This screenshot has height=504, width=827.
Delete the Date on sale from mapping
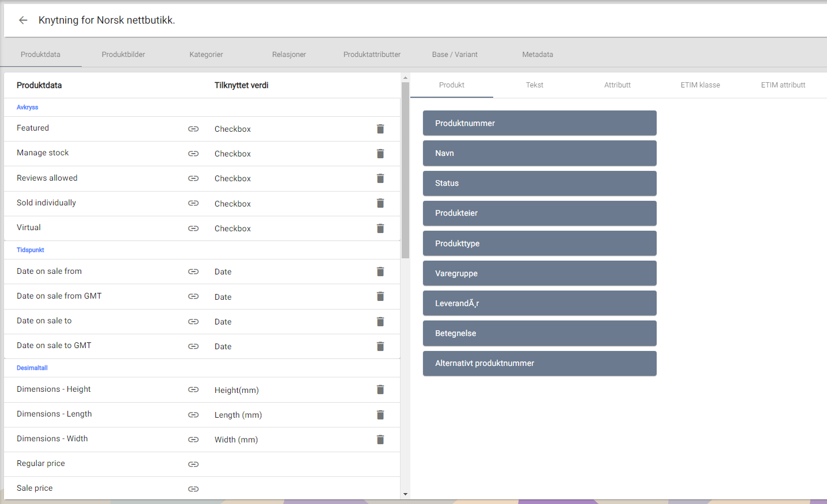pos(380,272)
